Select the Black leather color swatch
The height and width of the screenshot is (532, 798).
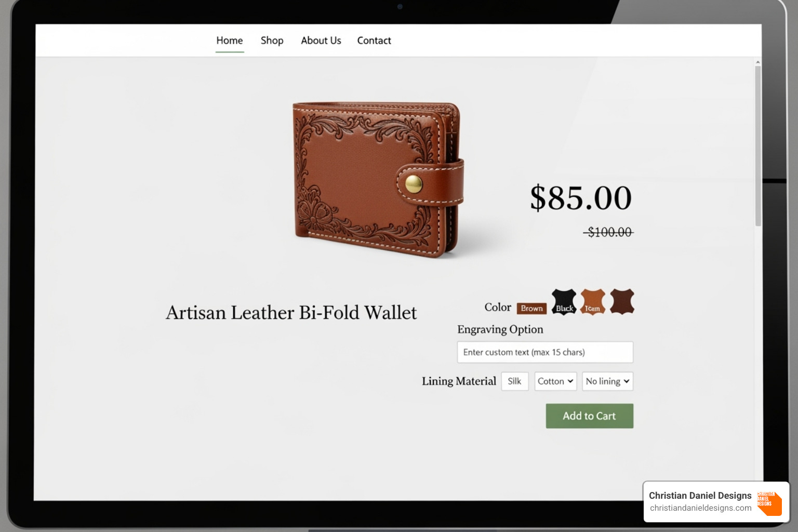coord(564,302)
